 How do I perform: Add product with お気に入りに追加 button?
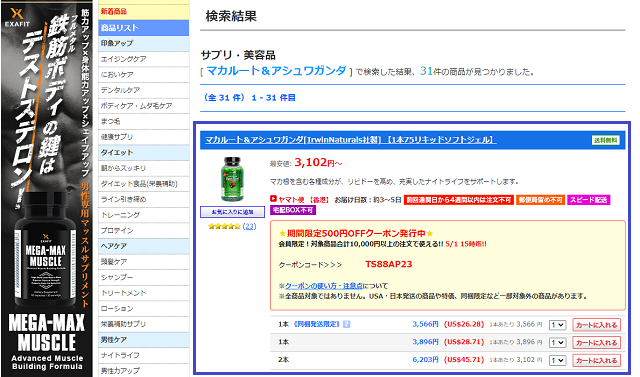coord(232,212)
